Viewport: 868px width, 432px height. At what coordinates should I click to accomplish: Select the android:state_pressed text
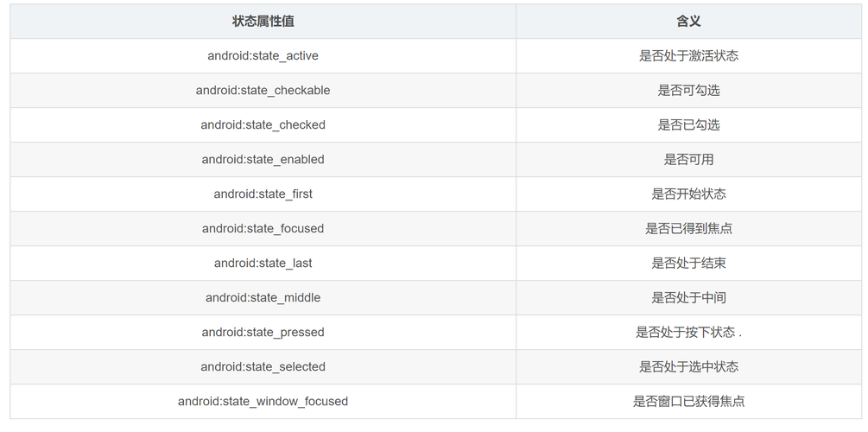click(263, 333)
